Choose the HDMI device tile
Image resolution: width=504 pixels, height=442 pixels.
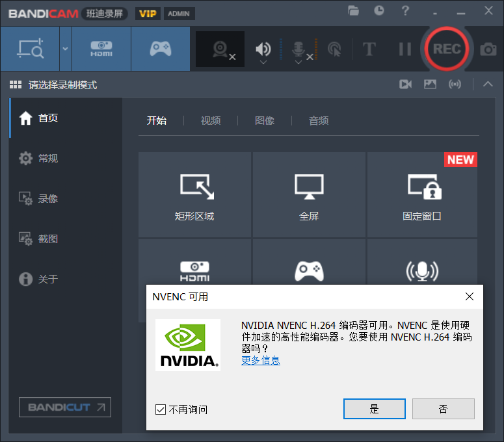click(194, 262)
